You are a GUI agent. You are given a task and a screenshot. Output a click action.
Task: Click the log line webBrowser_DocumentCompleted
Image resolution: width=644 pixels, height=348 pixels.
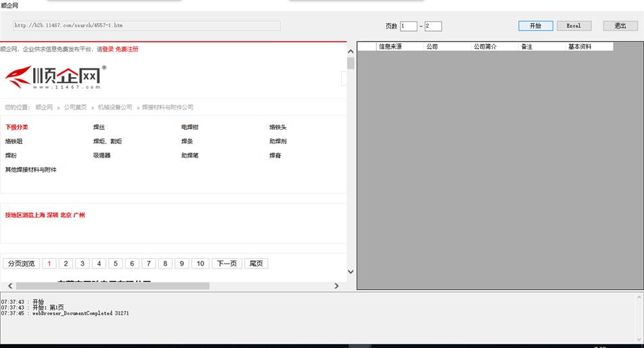point(65,313)
